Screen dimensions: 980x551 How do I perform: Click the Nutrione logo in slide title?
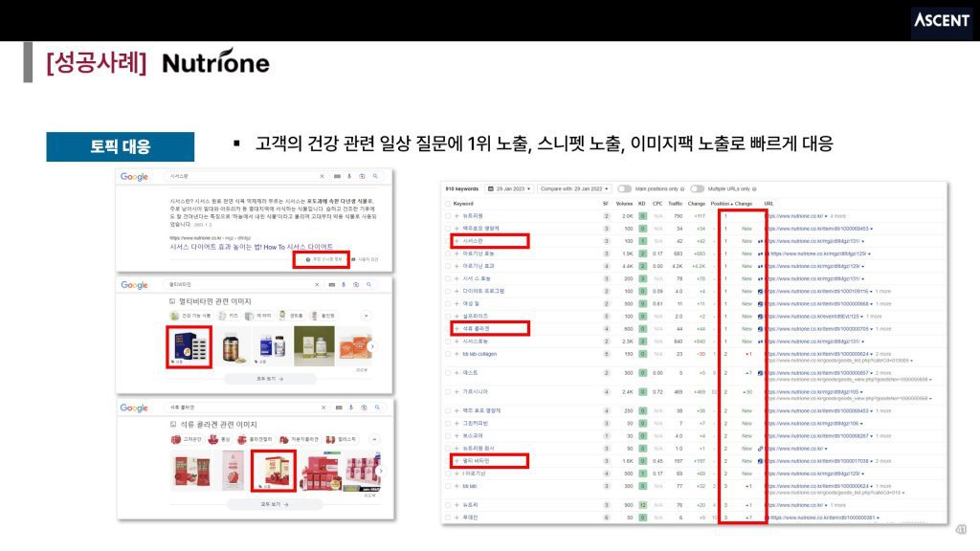215,62
